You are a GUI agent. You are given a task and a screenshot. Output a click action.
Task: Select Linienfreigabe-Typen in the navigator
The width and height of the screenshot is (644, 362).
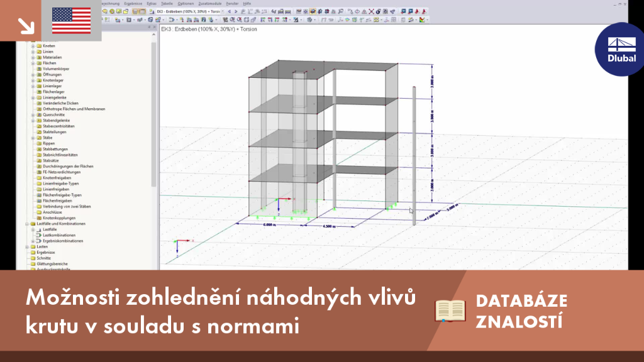click(61, 184)
